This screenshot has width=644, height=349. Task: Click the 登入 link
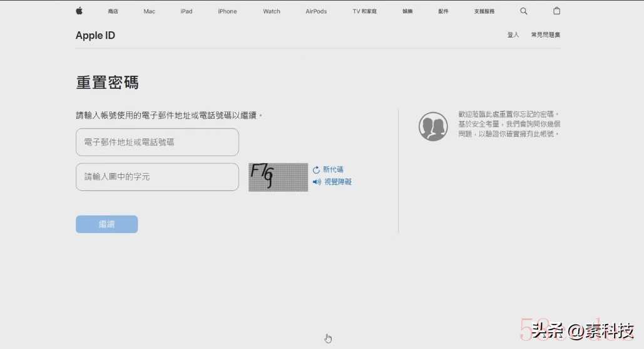(x=513, y=35)
